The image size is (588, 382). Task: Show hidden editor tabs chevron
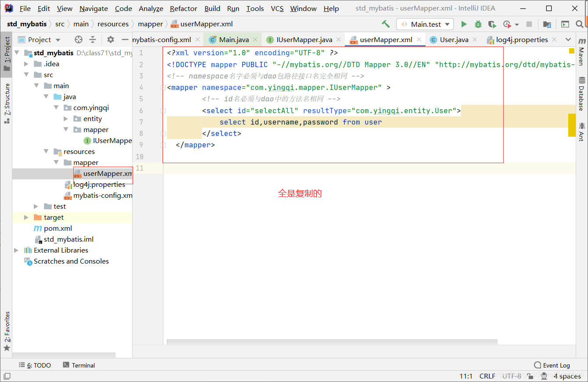pos(568,39)
